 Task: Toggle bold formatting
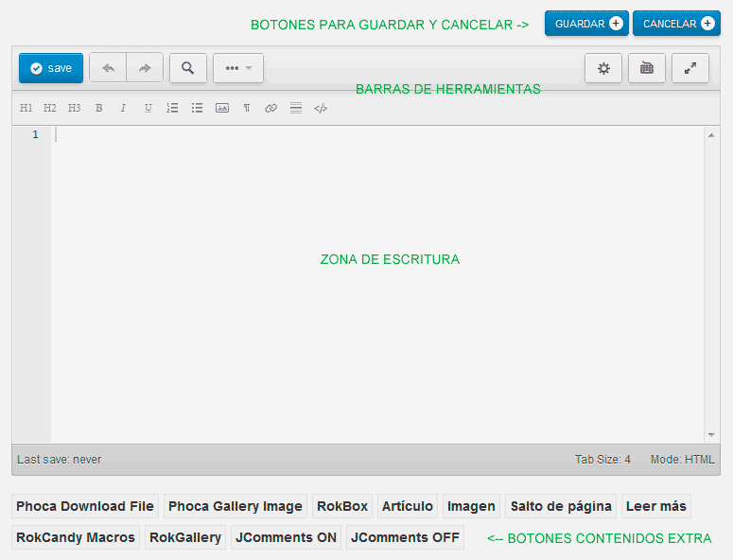[99, 109]
